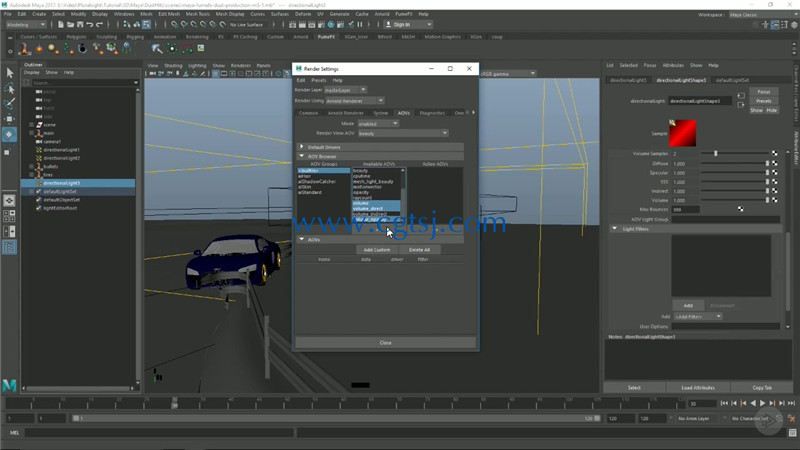Click the Volume Samples slider handle
The image size is (800, 450).
click(715, 153)
